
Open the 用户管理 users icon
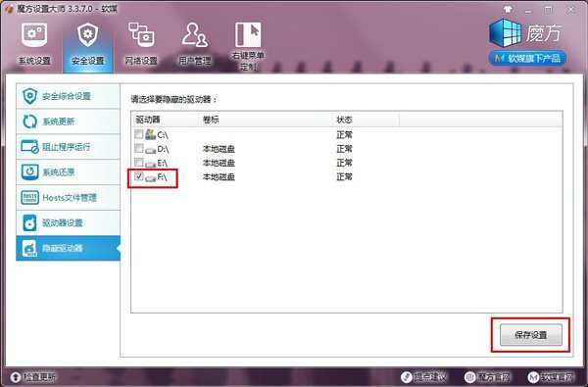[x=195, y=35]
